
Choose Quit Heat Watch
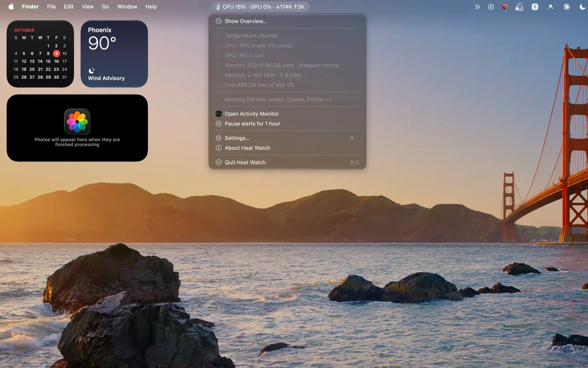coord(287,162)
